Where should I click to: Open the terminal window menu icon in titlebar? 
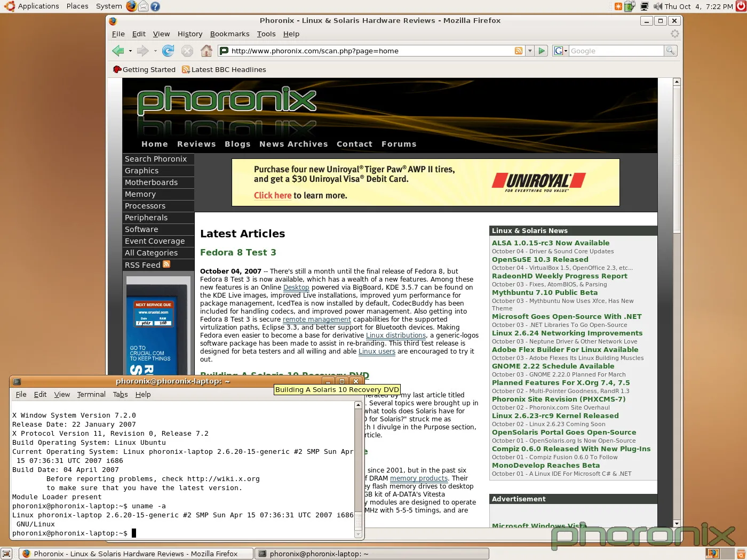[x=17, y=381]
